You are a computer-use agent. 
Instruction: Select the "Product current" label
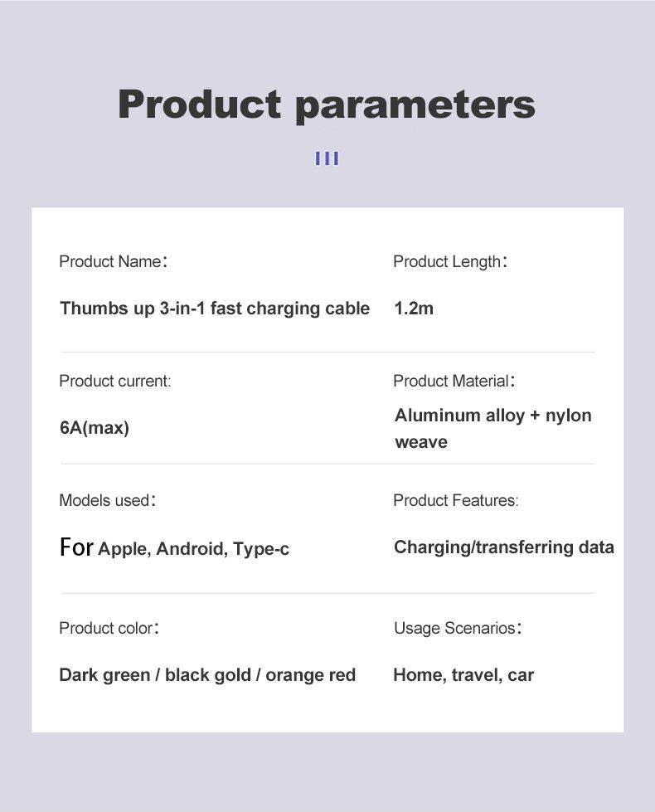pyautogui.click(x=114, y=382)
